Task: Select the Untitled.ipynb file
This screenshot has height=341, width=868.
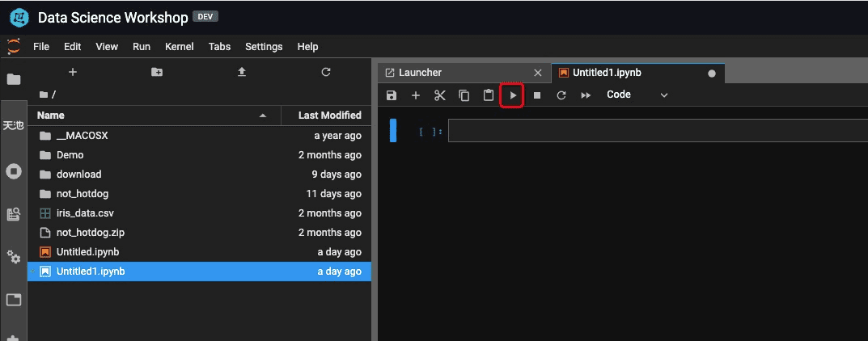Action: [199, 252]
